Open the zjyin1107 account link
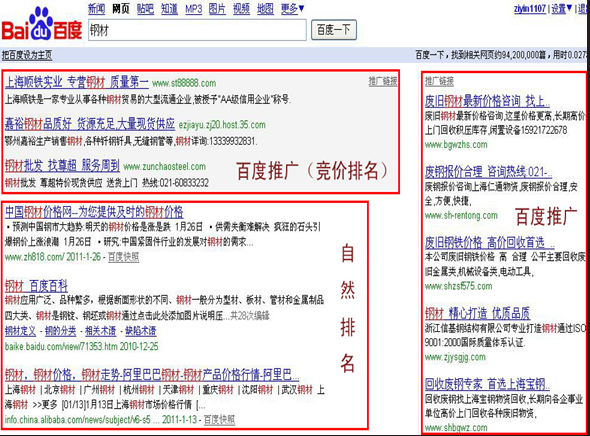Screen dimensions: 590x436 [x=530, y=8]
